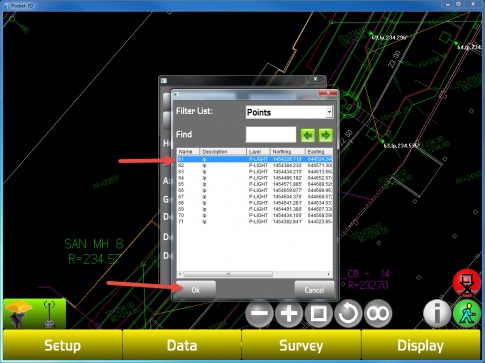Select the zoom window square icon
This screenshot has height=363, width=485.
(x=318, y=314)
